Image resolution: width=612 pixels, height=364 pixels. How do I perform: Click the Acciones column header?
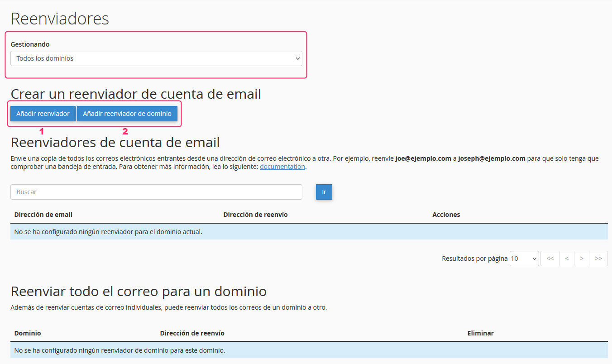446,215
